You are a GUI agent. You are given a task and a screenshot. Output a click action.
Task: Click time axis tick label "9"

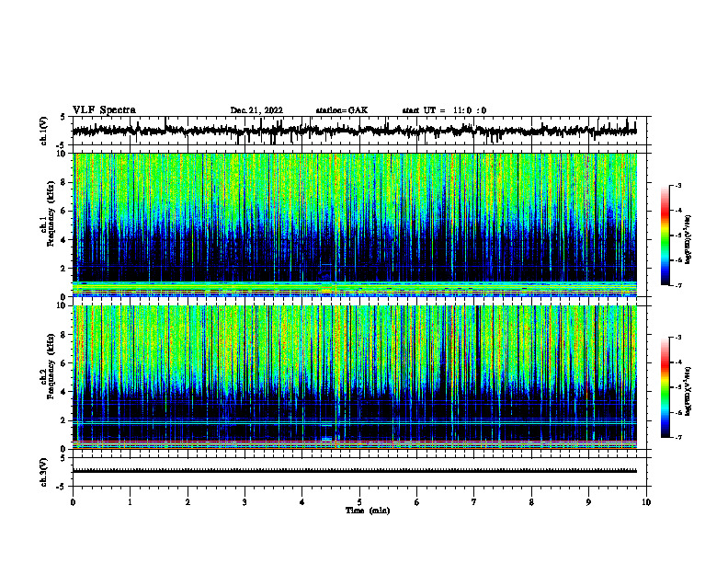pyautogui.click(x=588, y=502)
